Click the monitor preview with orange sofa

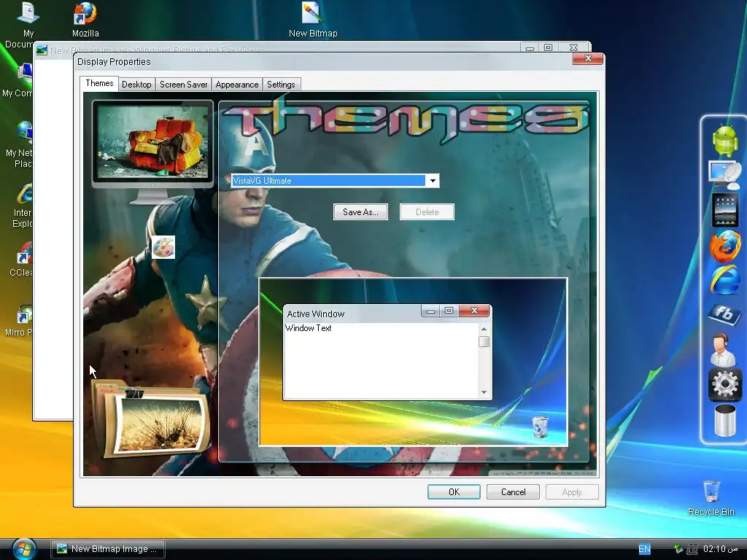pyautogui.click(x=152, y=143)
